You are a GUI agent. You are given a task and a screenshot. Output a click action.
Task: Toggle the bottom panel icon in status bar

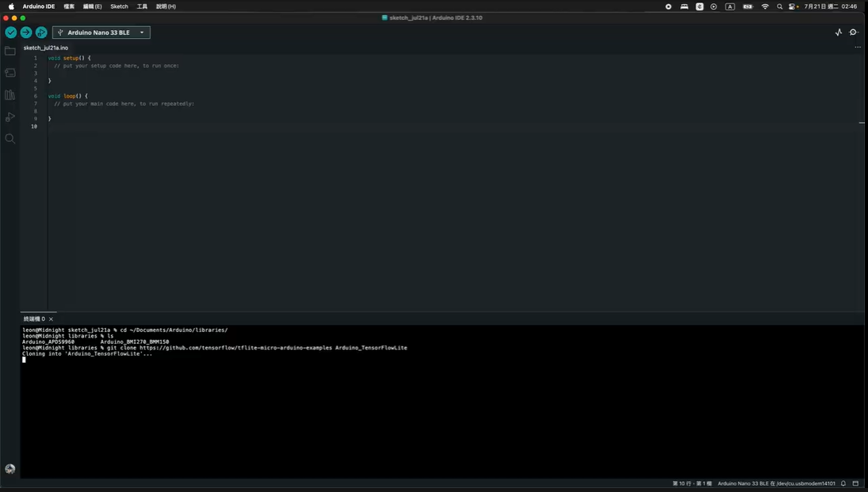coord(856,483)
